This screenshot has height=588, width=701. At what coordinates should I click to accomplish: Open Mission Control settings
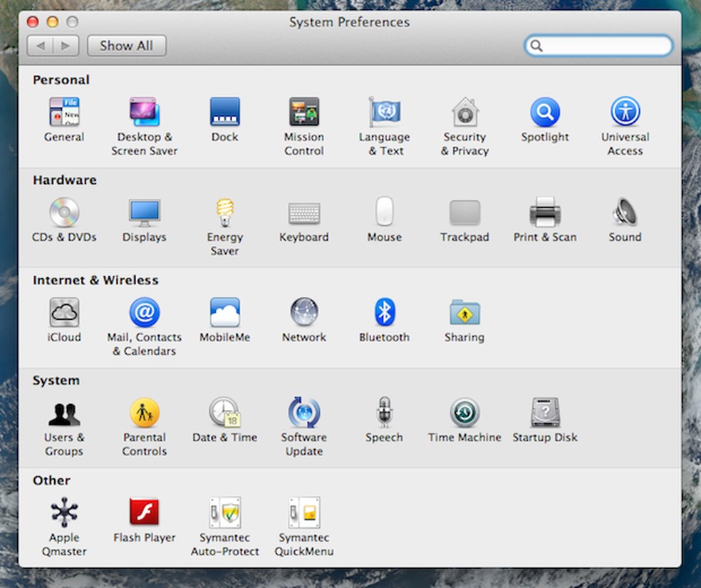[x=304, y=112]
